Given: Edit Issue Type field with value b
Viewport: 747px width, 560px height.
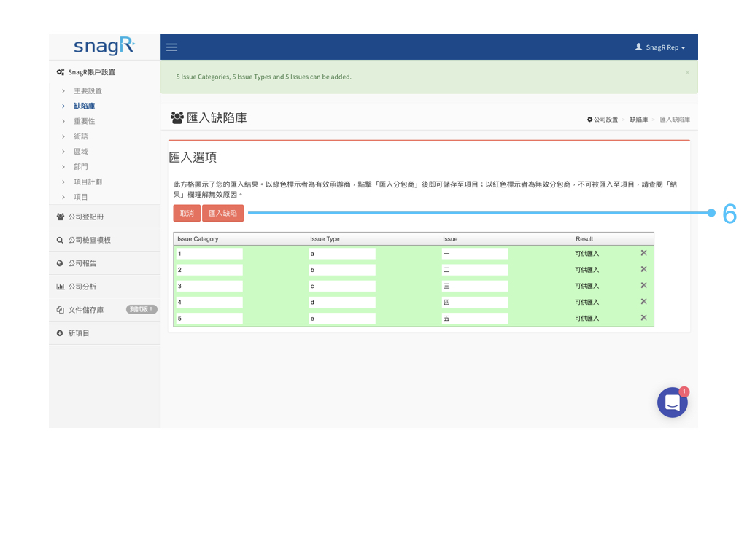Looking at the screenshot, I should [x=342, y=270].
